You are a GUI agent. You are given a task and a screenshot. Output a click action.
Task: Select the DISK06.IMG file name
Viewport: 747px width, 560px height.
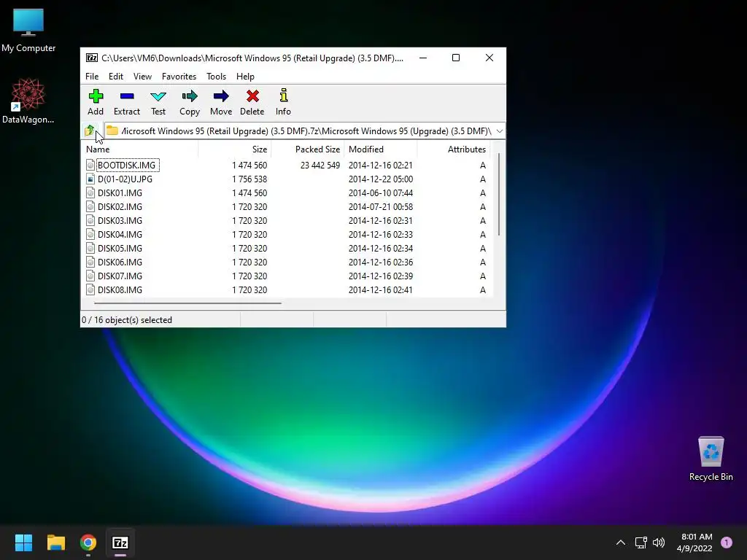click(120, 262)
